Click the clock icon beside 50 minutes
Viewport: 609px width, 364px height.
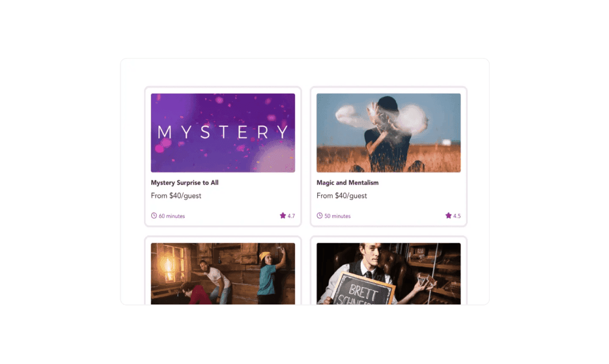point(319,216)
